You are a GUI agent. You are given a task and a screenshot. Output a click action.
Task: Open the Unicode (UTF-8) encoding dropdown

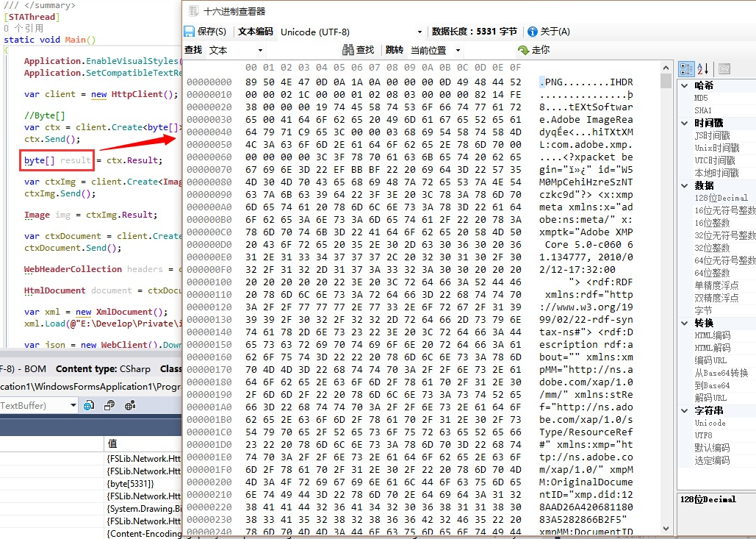click(420, 32)
